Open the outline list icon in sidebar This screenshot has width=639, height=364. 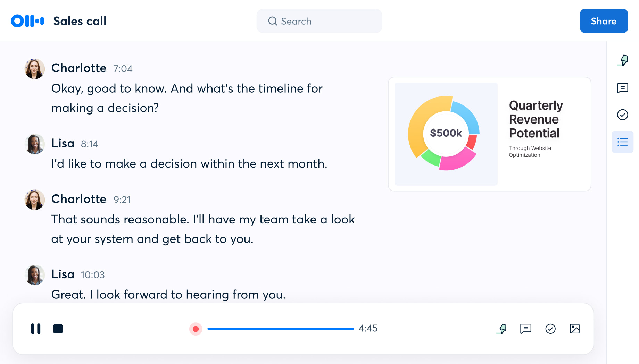tap(622, 142)
